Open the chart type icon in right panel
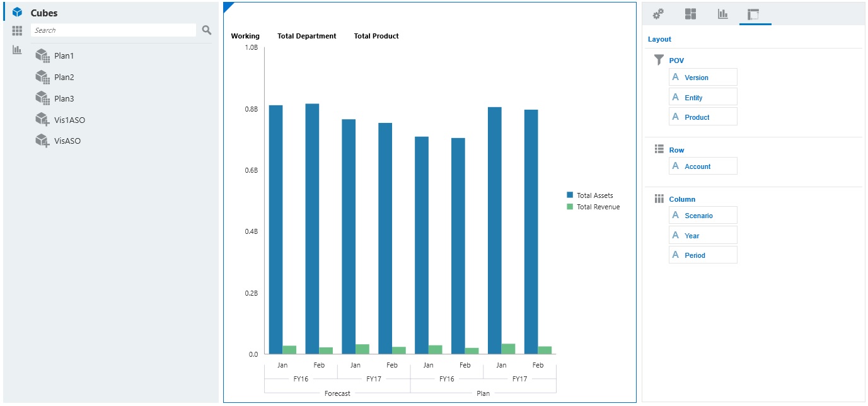Screen dimensions: 868x406 723,13
